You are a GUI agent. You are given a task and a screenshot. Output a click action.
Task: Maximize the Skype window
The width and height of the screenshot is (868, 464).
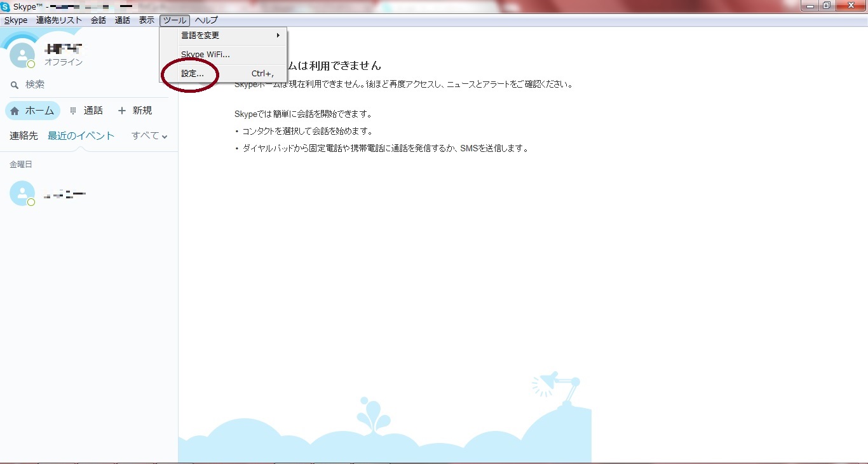tap(827, 6)
